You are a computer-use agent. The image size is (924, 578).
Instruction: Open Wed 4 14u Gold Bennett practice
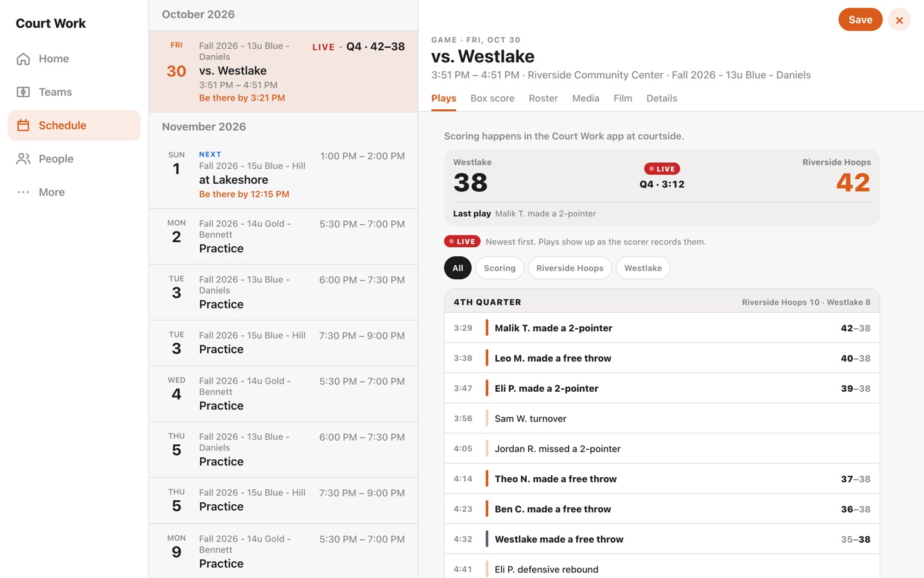(283, 394)
